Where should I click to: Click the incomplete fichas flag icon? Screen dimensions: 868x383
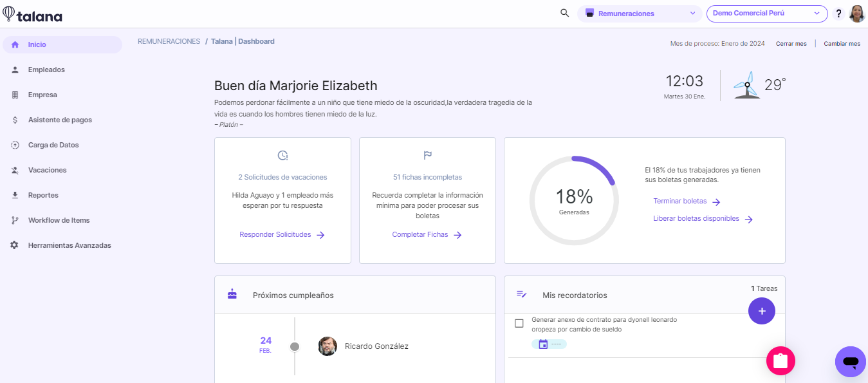(x=427, y=155)
